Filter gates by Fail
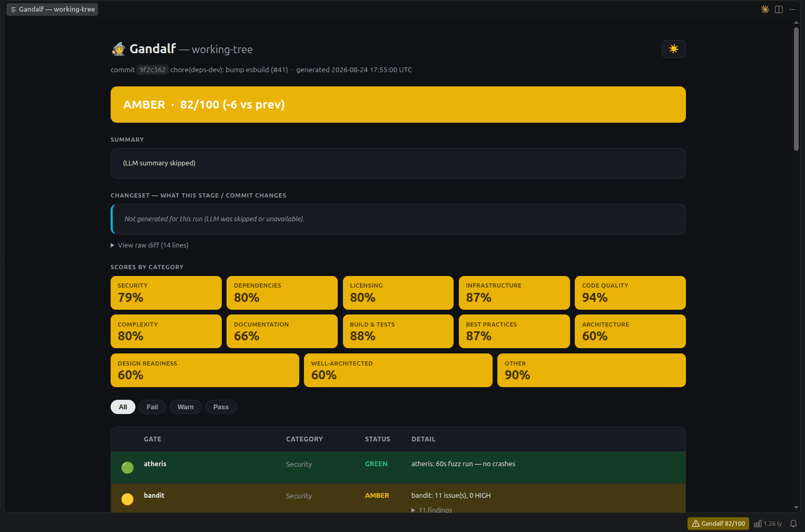805x532 pixels. coord(152,407)
